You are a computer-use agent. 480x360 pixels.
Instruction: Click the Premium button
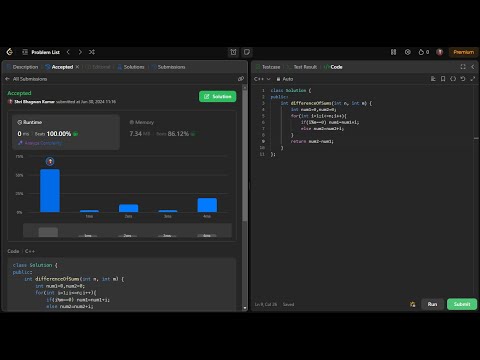tap(464, 52)
